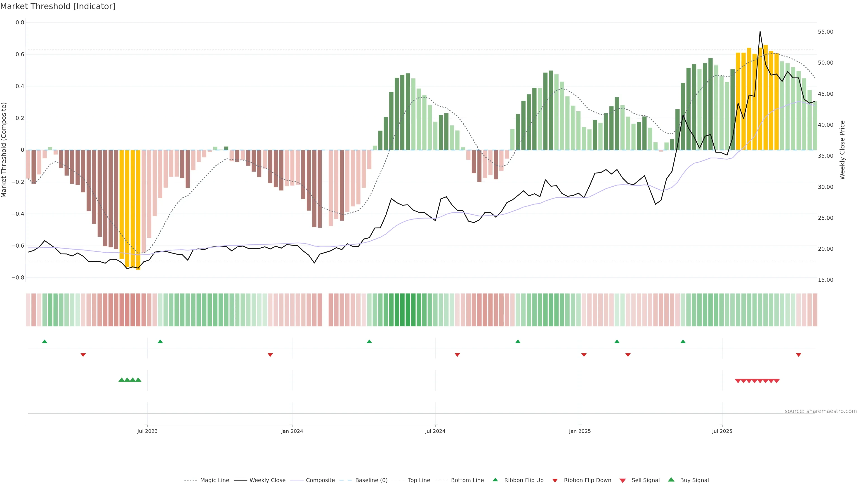Image resolution: width=868 pixels, height=488 pixels.
Task: Toggle Weekly Close legend item
Action: click(267, 480)
